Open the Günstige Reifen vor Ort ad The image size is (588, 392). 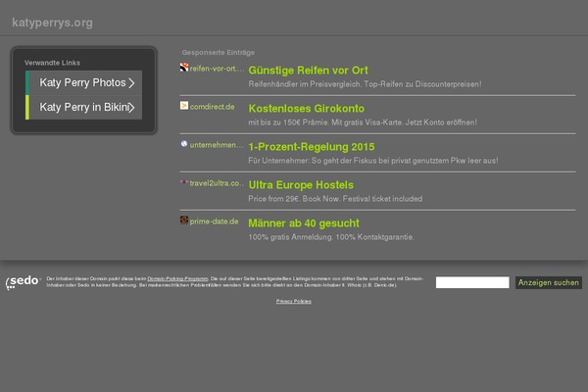[x=309, y=71]
